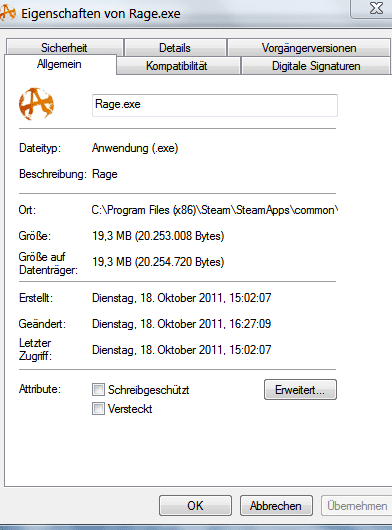Click the large Rage application icon
Viewport: 392px width, 530px height.
click(x=36, y=104)
